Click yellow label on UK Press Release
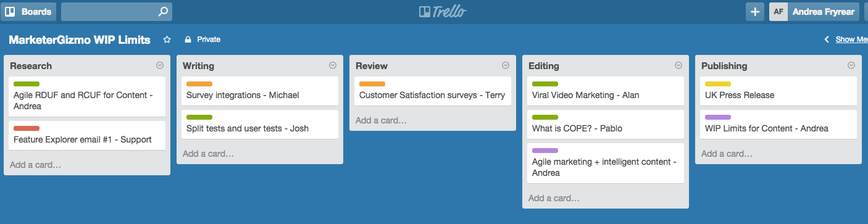 (718, 84)
